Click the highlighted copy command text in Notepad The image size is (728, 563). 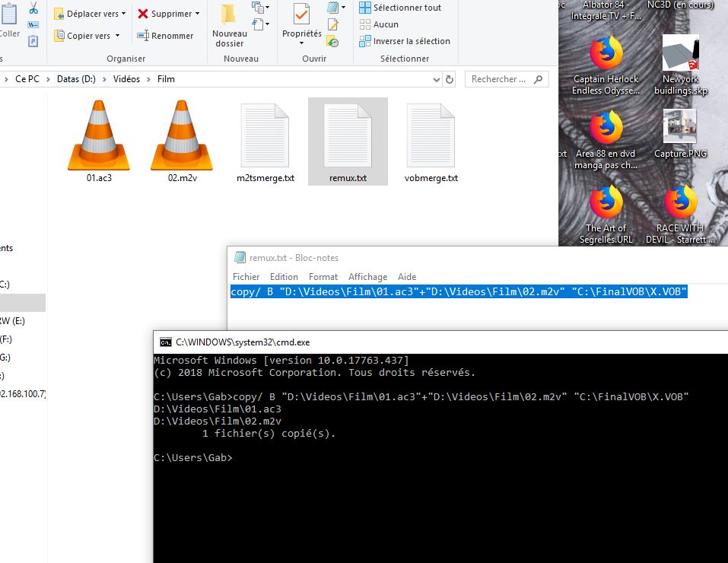(x=459, y=291)
